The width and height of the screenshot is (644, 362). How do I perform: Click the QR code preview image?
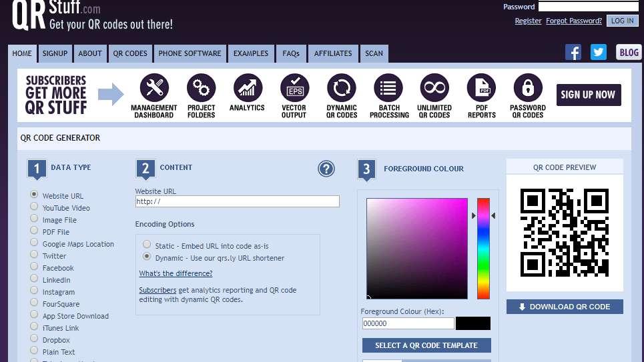(565, 232)
